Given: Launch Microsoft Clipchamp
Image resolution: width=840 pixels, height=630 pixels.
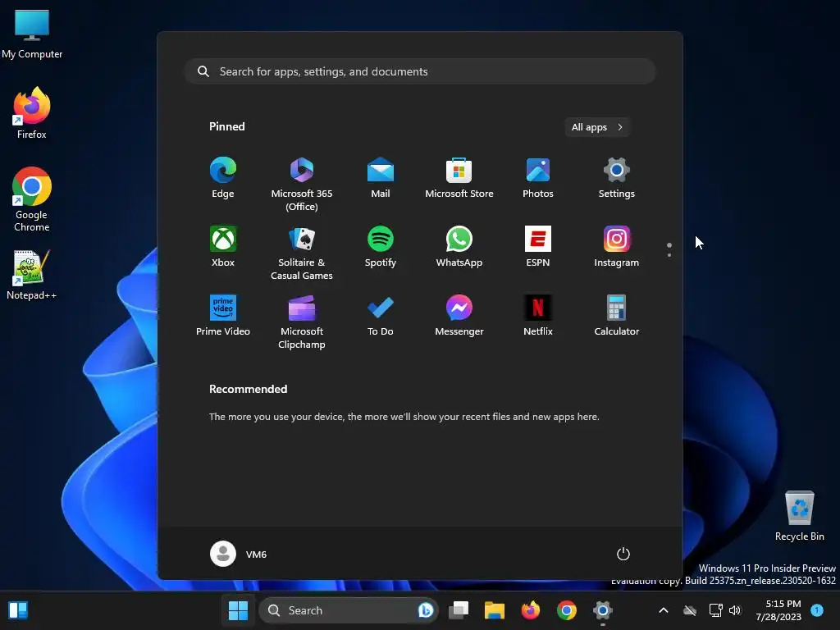Looking at the screenshot, I should 302,322.
